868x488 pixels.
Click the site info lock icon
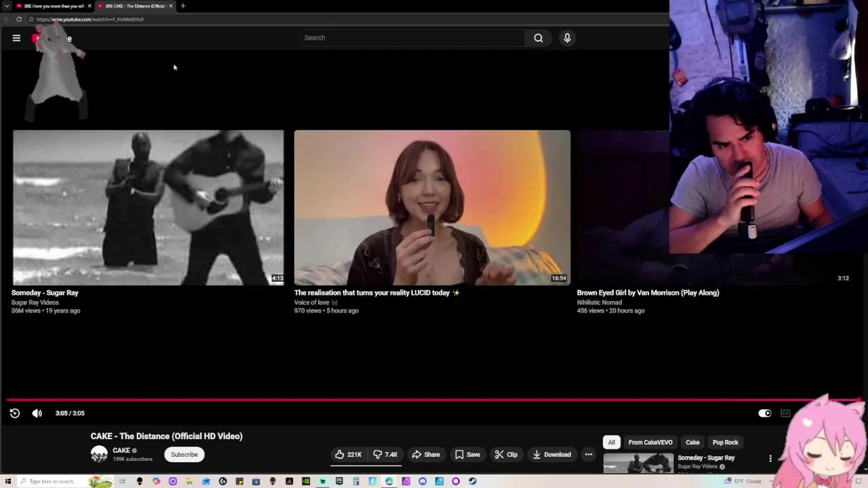point(31,20)
